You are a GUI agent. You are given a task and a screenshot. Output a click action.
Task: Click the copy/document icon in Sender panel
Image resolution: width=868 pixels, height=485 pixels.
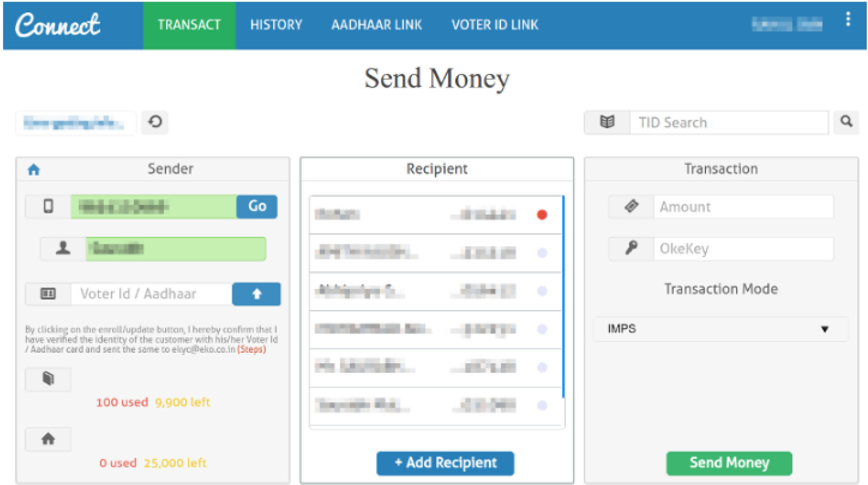(x=48, y=378)
